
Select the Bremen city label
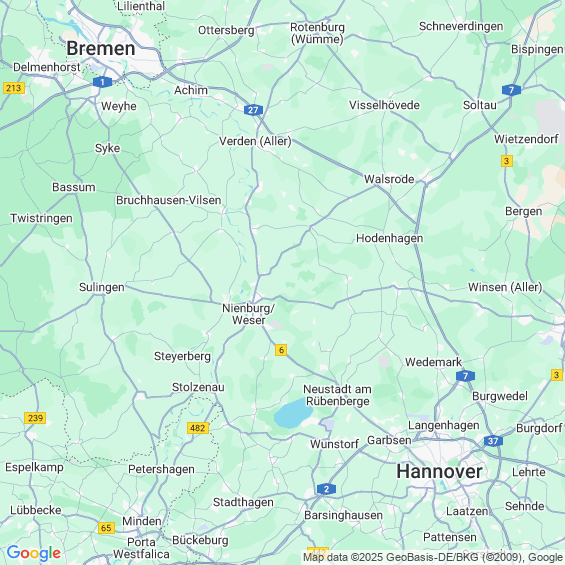(101, 48)
